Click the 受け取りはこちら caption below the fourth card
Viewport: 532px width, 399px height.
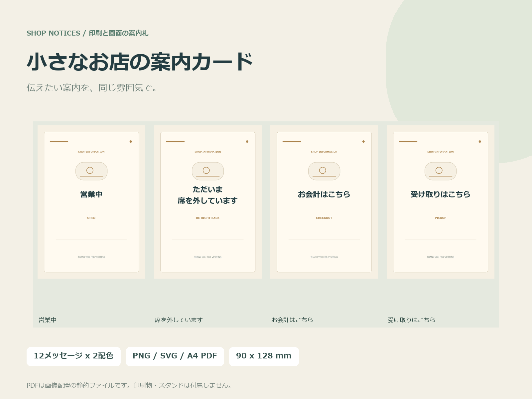pos(412,320)
